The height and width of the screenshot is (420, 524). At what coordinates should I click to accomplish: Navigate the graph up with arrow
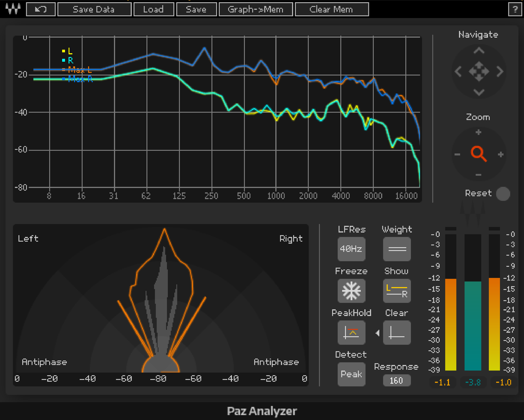coord(479,51)
